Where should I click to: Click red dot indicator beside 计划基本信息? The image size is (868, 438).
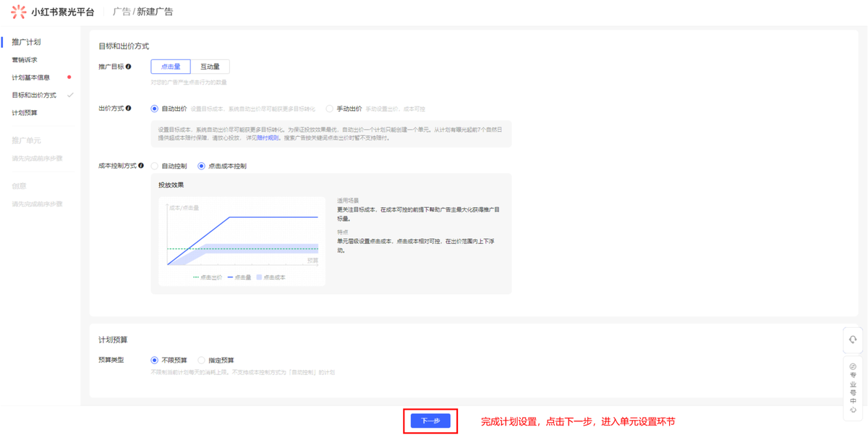coord(69,77)
